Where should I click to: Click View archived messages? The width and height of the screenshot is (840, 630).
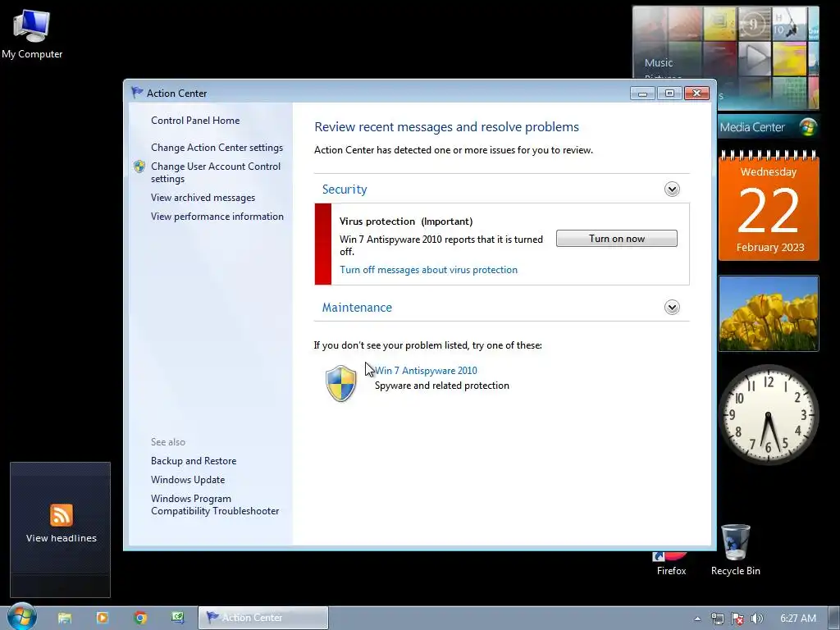pos(203,198)
